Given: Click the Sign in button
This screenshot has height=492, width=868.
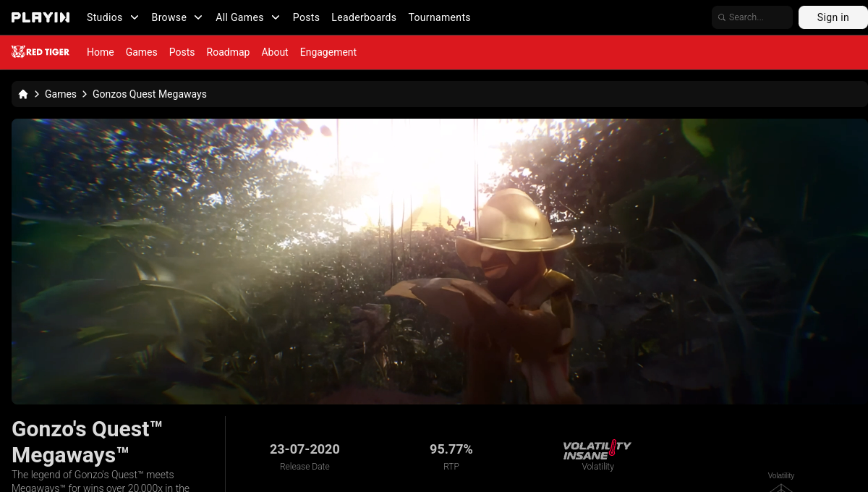Looking at the screenshot, I should (x=833, y=17).
